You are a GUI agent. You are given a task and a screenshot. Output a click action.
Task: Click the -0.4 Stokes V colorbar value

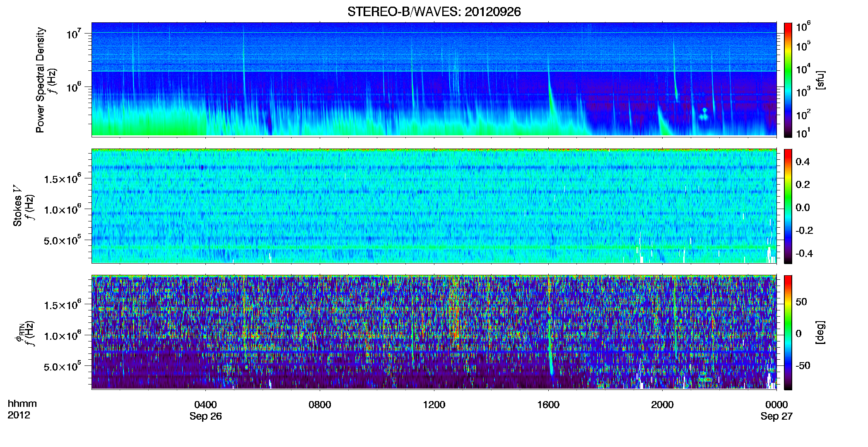(804, 253)
